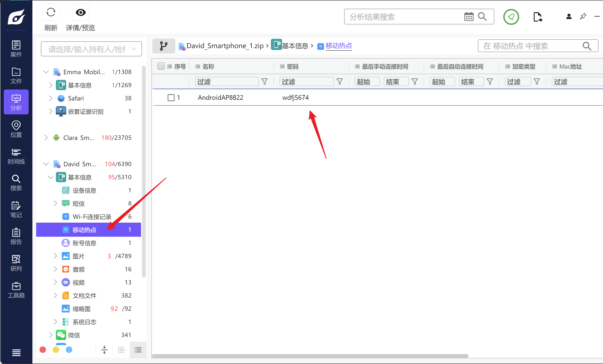Click the Refresh (刷新) icon
The image size is (603, 364).
click(51, 12)
